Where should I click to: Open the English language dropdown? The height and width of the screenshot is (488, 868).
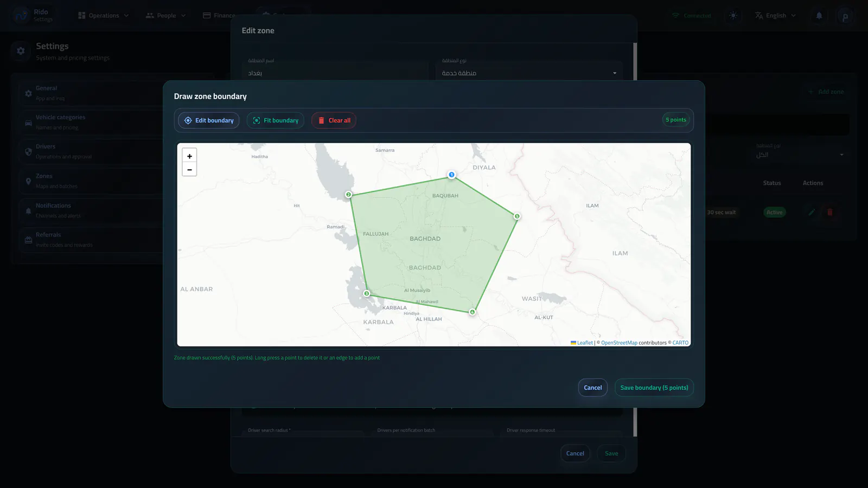775,16
